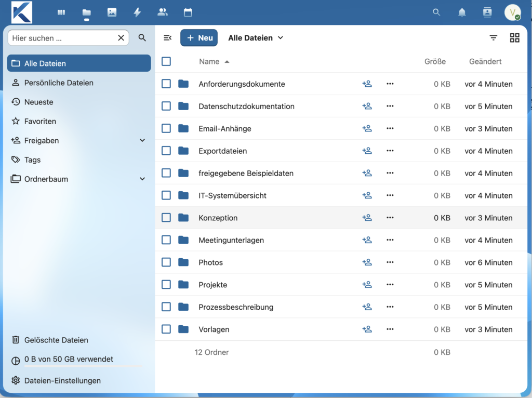Viewport: 532px width, 398px height.
Task: Sort by Geändert column
Action: click(x=485, y=61)
